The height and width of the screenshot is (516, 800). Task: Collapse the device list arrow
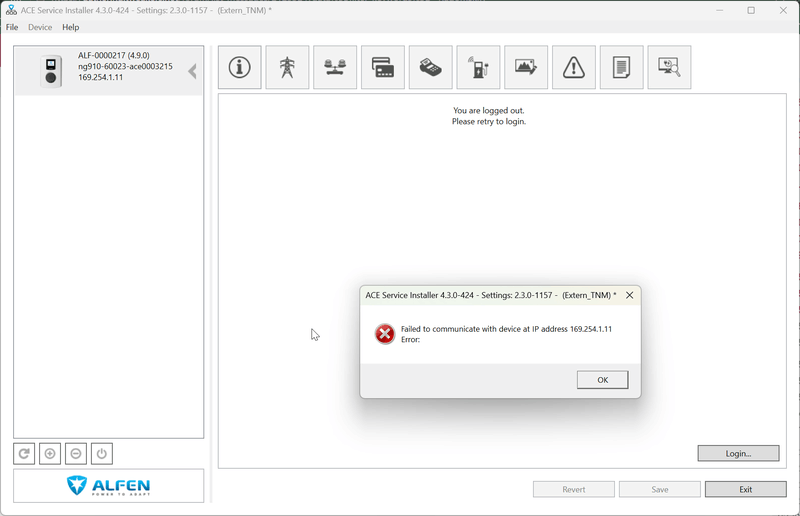click(x=192, y=71)
